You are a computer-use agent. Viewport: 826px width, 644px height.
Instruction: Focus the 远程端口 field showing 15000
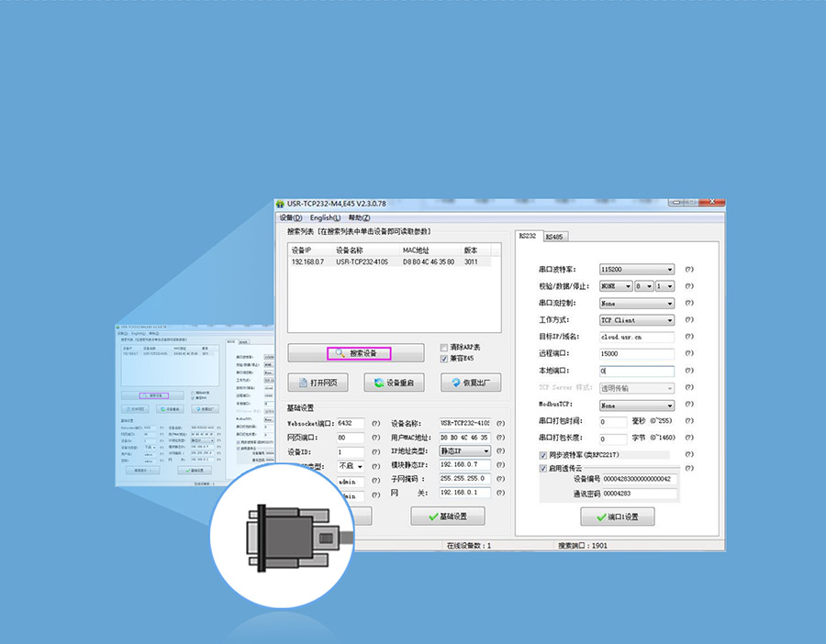[x=637, y=354]
